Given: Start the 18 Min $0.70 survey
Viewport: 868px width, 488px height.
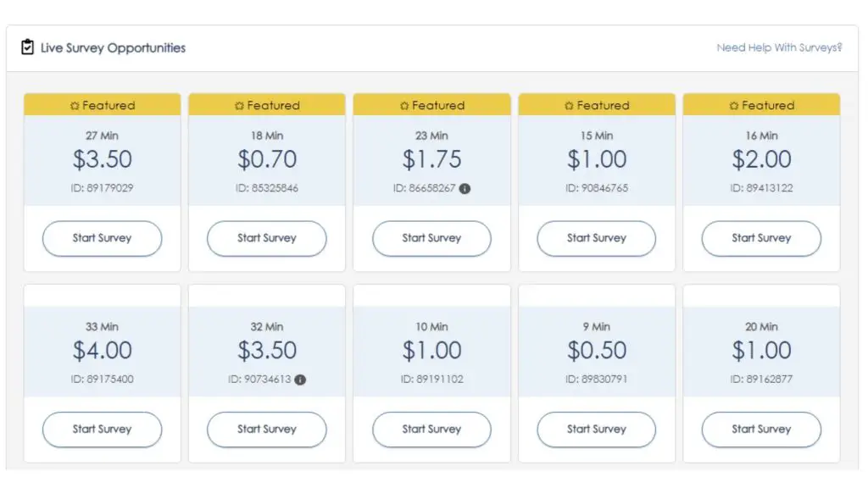Looking at the screenshot, I should click(267, 238).
